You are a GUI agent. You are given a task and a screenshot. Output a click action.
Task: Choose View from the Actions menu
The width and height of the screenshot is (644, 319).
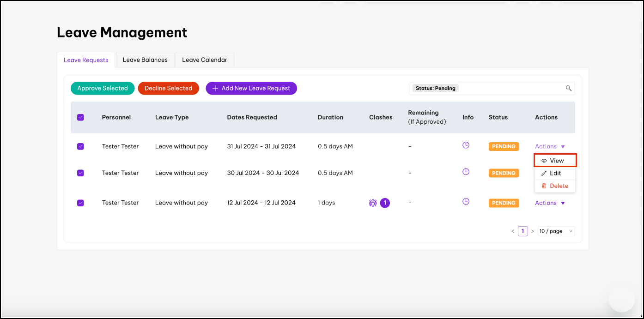pos(555,161)
